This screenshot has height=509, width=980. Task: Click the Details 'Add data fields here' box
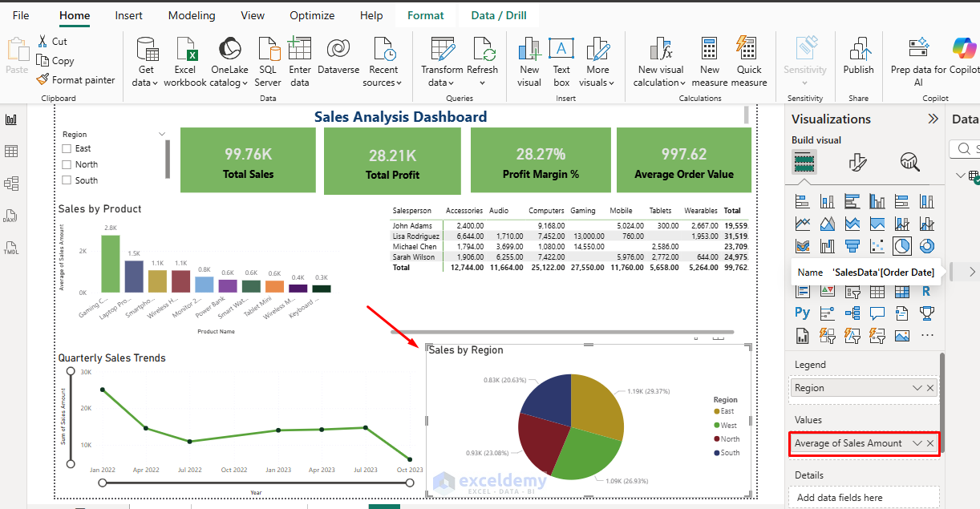point(864,497)
